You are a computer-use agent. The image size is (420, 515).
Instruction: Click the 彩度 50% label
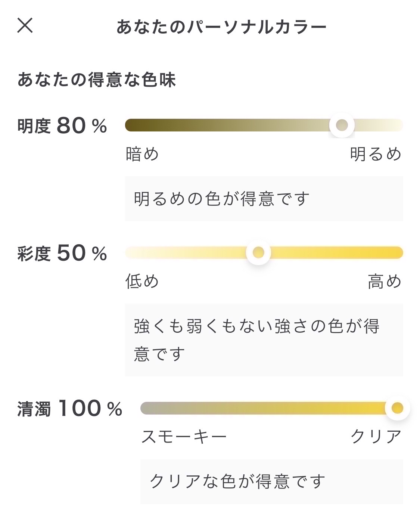[x=62, y=253]
